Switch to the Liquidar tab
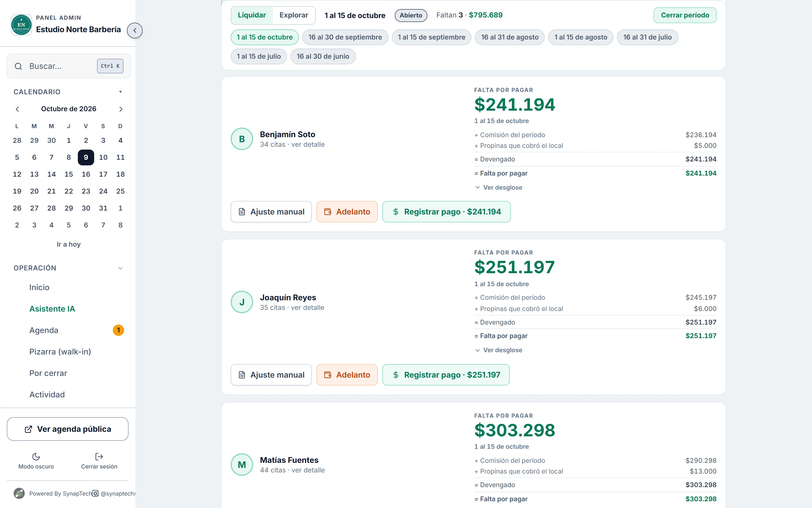This screenshot has width=812, height=508. pyautogui.click(x=252, y=15)
